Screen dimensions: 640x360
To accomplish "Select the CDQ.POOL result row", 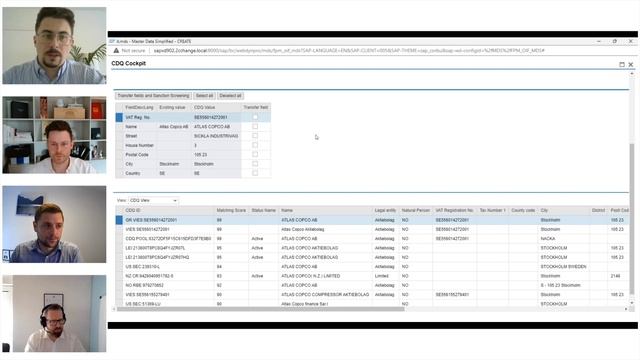I will [372, 239].
